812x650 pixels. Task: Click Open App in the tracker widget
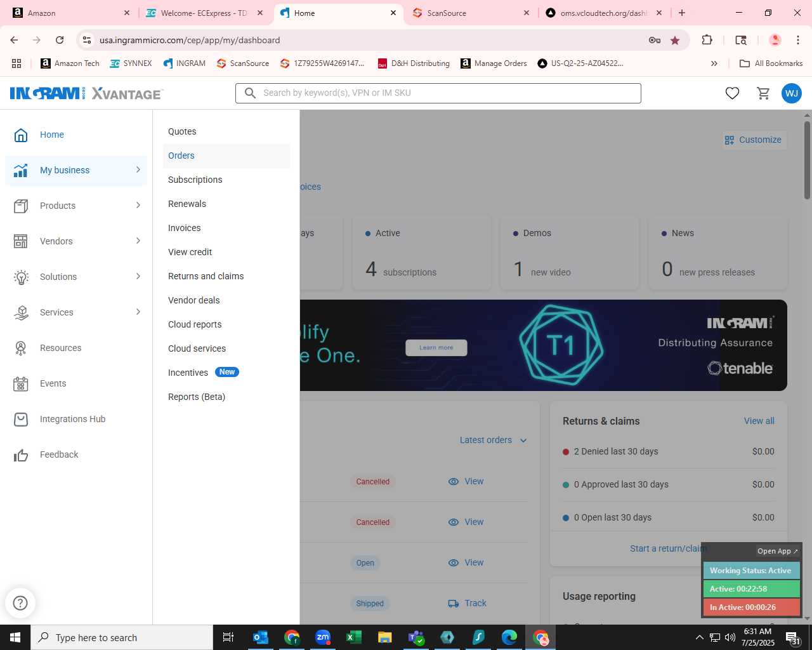click(x=777, y=551)
